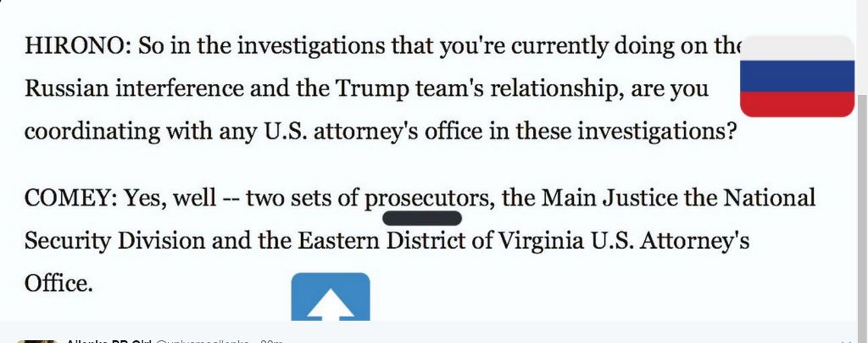This screenshot has height=343, width=868.
Task: Click the word 'Office.' on the last line
Action: coord(58,283)
